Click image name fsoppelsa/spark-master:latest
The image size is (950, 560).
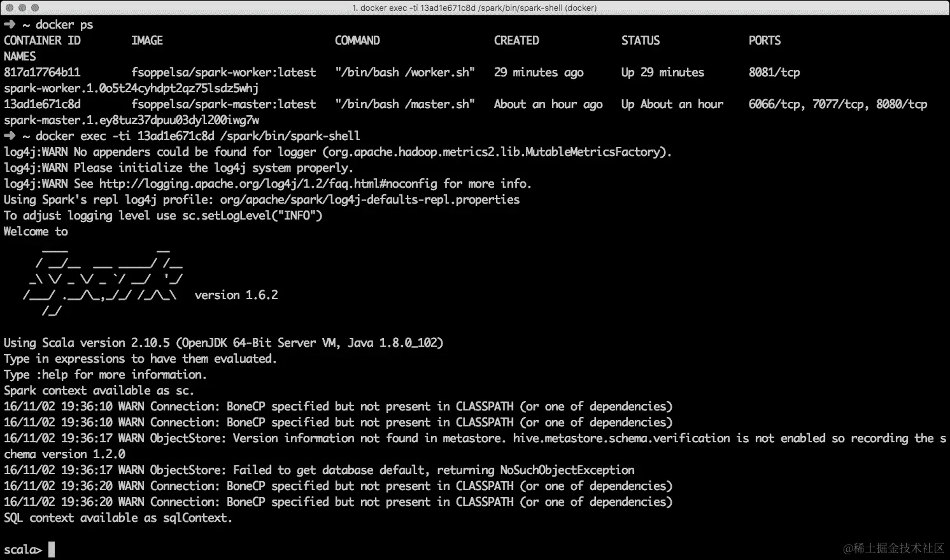click(223, 104)
